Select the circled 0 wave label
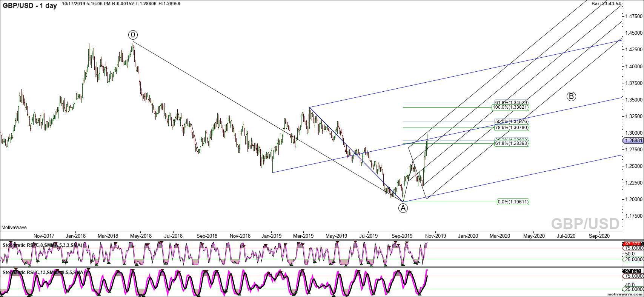This screenshot has height=297, width=644. [133, 35]
